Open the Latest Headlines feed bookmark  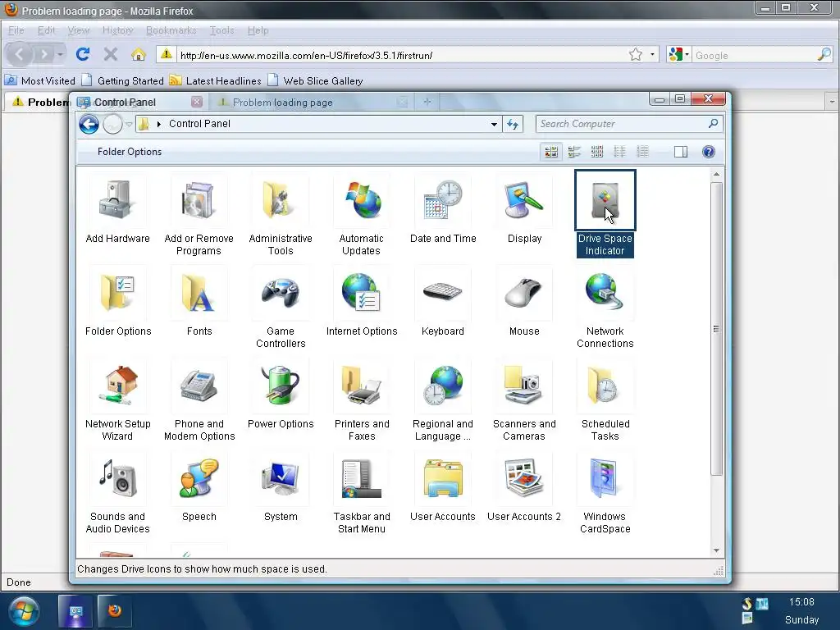216,81
